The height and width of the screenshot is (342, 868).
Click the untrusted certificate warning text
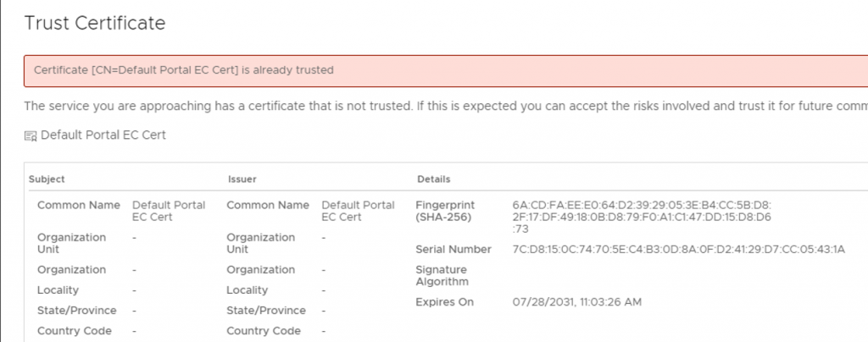(x=446, y=106)
